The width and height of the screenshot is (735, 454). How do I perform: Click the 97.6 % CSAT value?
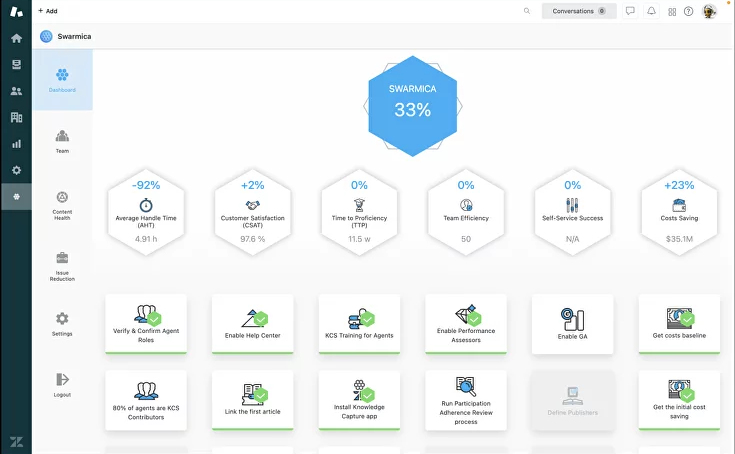[x=253, y=239]
